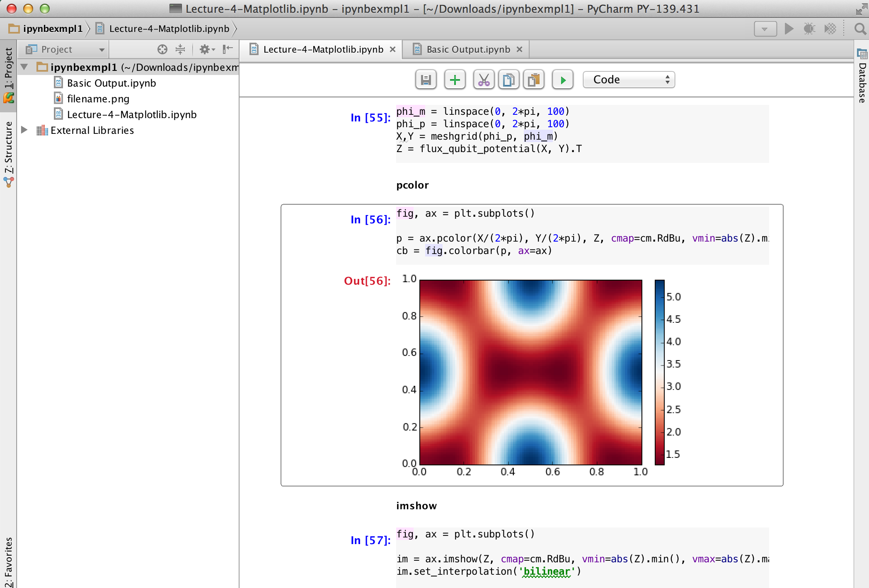Add a new cell with the green plus icon
Image resolution: width=869 pixels, height=588 pixels.
[x=455, y=80]
